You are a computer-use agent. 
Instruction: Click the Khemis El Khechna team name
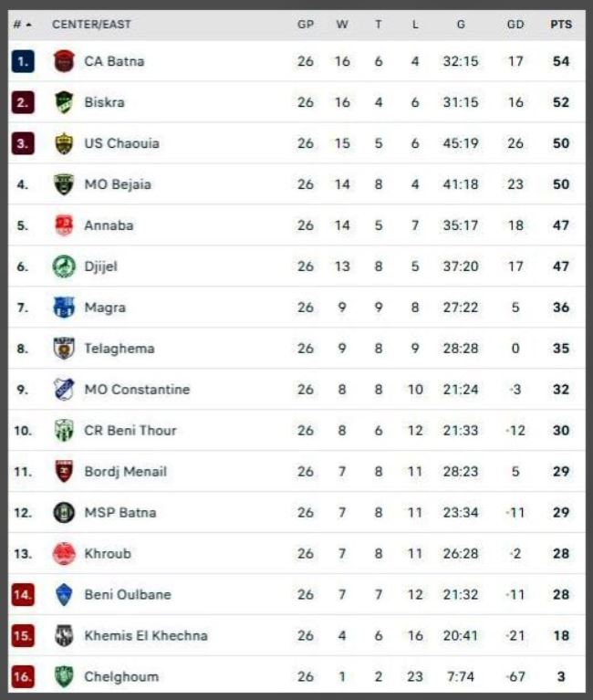tap(145, 635)
